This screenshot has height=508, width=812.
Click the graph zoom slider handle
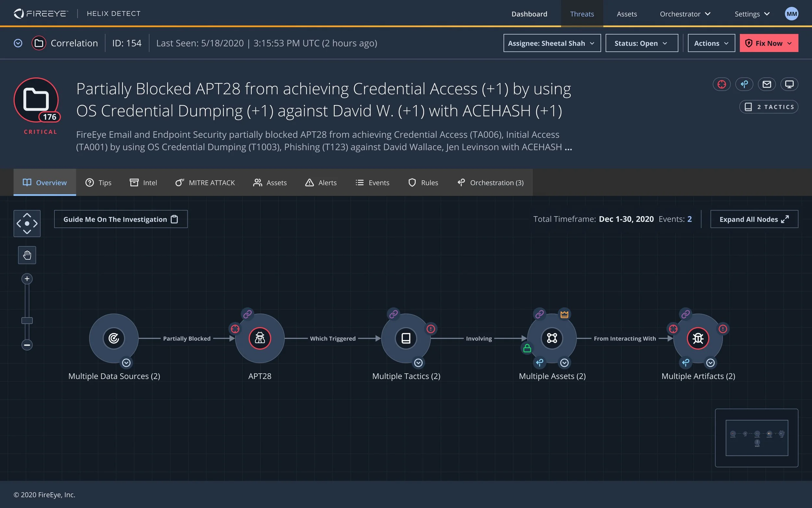click(27, 320)
